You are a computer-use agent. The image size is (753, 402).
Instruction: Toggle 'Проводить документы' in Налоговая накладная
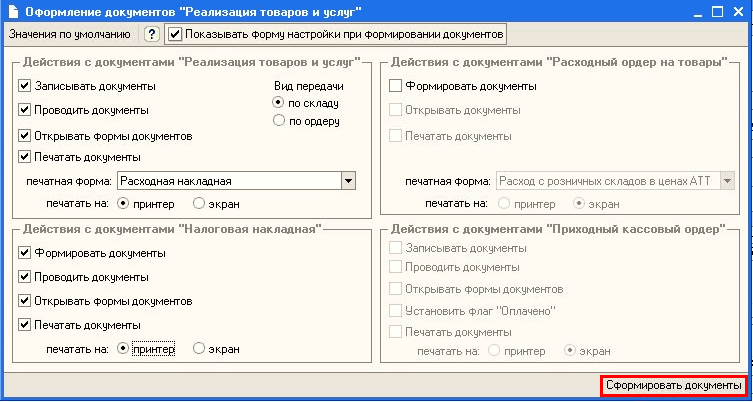[25, 277]
